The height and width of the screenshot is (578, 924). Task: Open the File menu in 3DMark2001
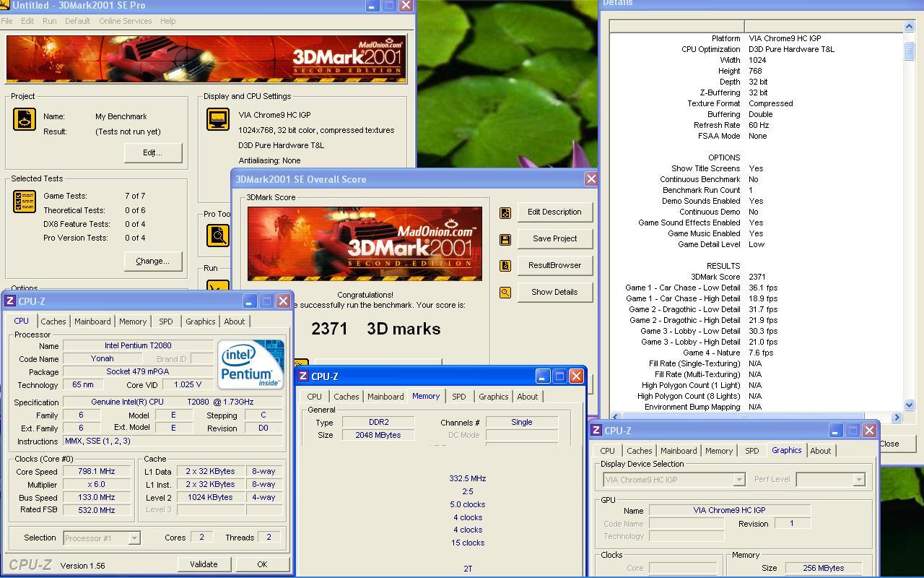pos(6,21)
